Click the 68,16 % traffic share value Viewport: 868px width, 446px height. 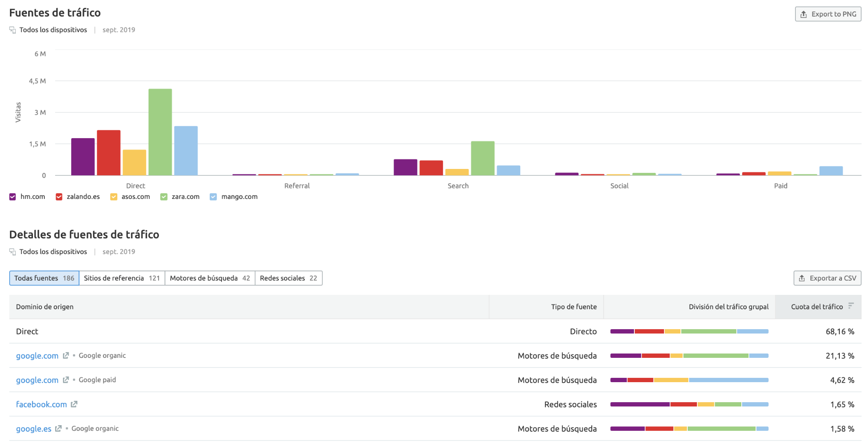tap(840, 331)
